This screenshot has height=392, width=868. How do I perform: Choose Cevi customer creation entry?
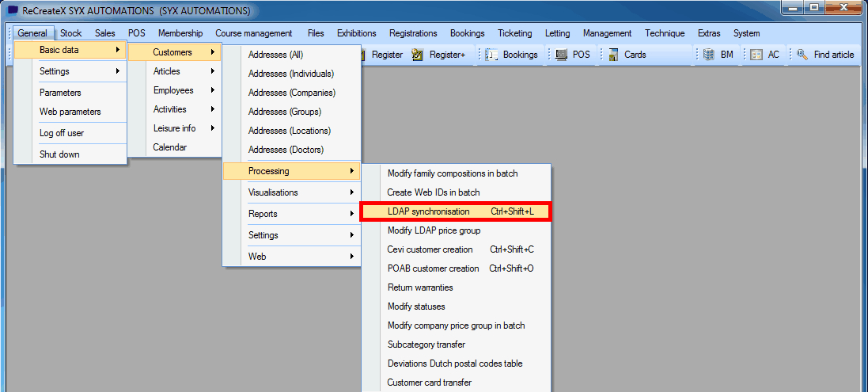[x=430, y=249]
